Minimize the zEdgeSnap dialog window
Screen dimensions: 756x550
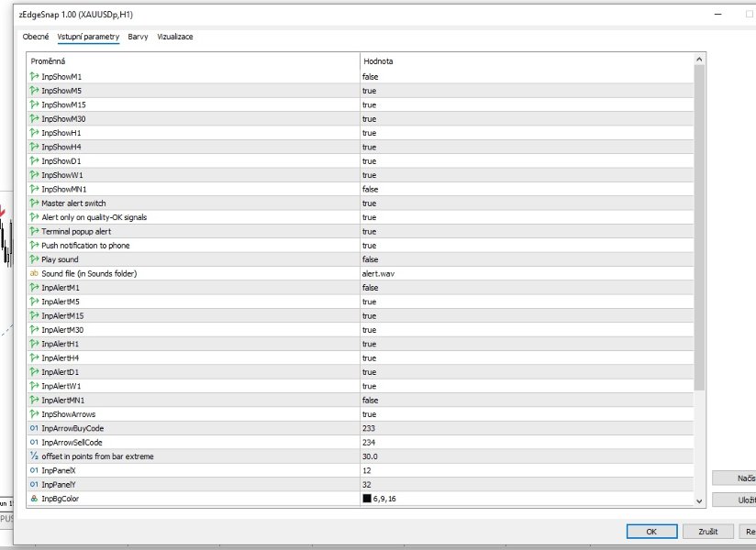point(717,15)
